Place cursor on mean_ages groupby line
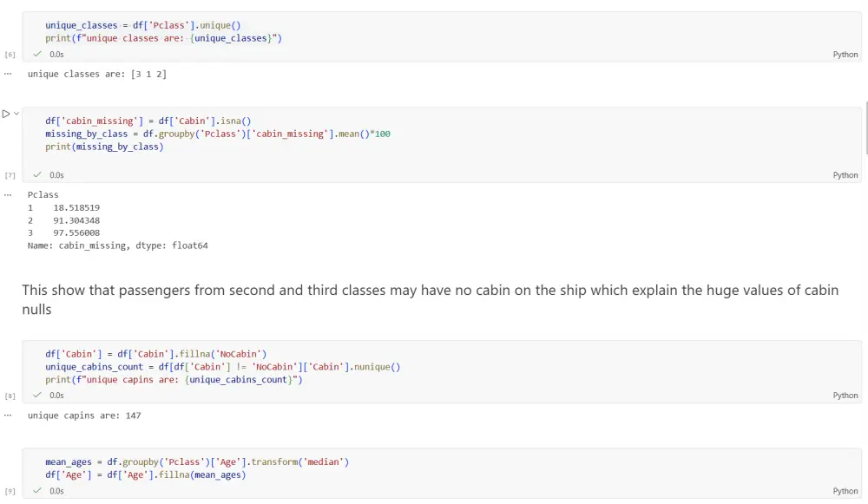Image resolution: width=868 pixels, height=504 pixels. pyautogui.click(x=197, y=462)
